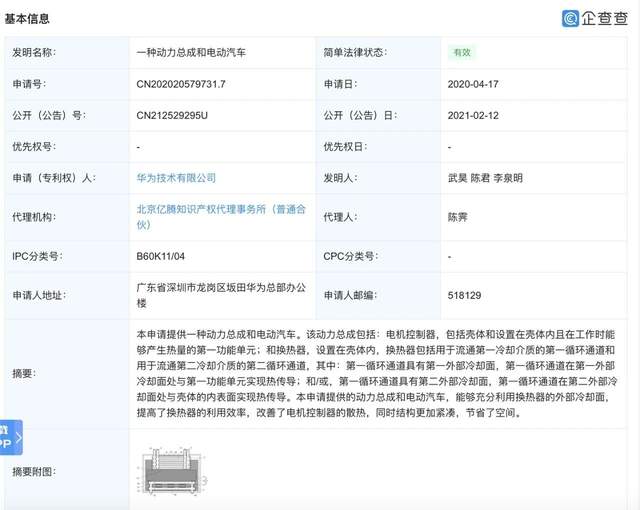Click the agent name 陈霁
Screen dimensions: 640x510
pos(458,217)
